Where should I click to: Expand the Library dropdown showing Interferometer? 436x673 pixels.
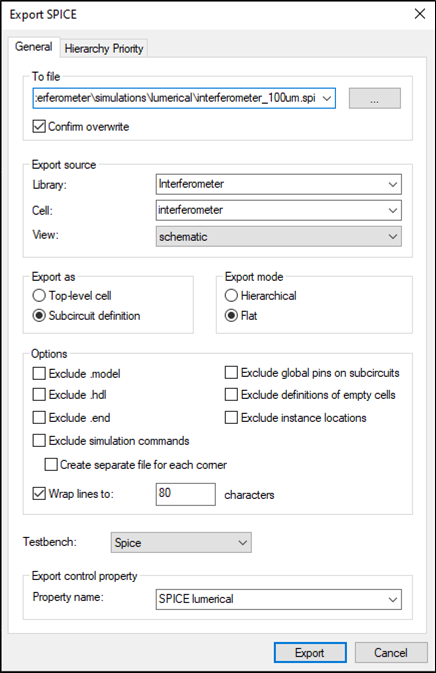[279, 185]
